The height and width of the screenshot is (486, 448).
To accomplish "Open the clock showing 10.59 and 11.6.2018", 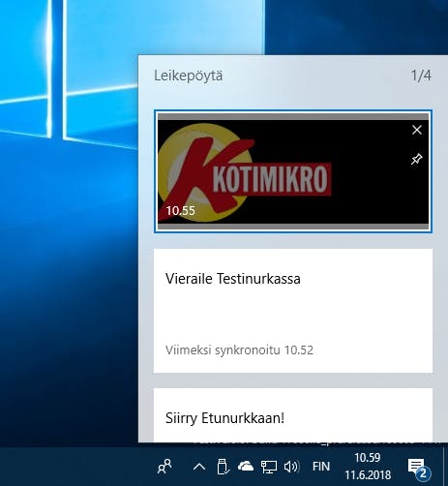I will point(368,467).
